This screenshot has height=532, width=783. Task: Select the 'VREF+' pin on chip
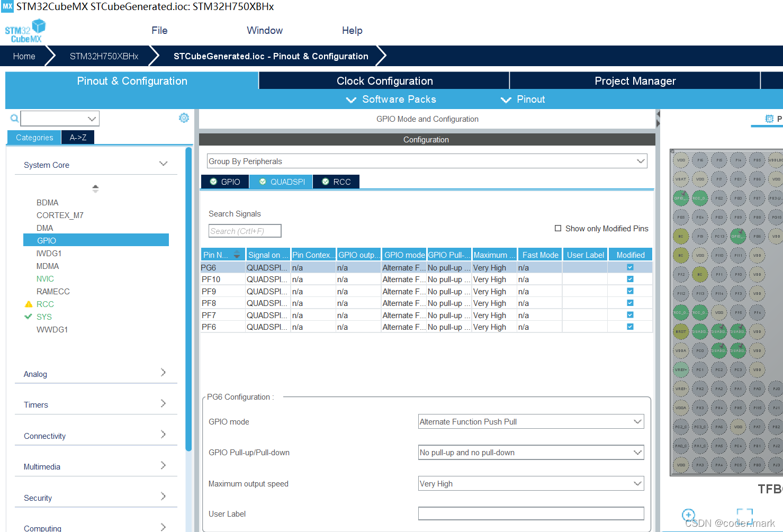[681, 369]
